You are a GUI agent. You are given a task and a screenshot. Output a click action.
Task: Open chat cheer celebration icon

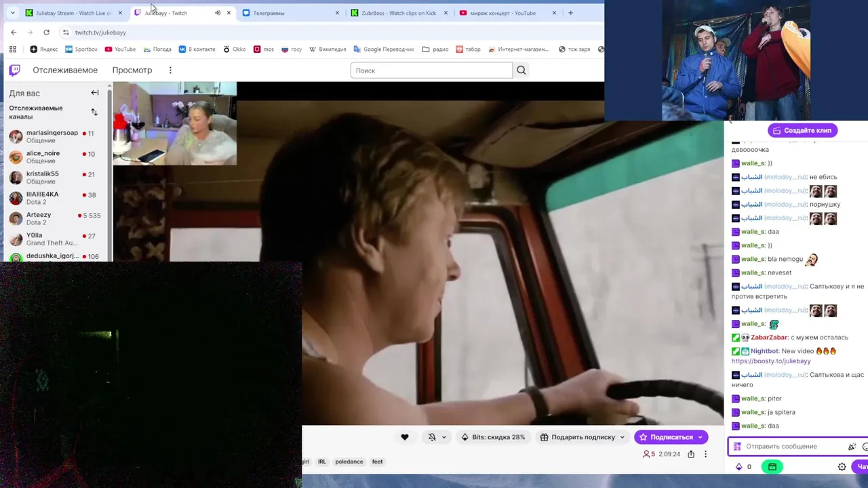point(852,447)
